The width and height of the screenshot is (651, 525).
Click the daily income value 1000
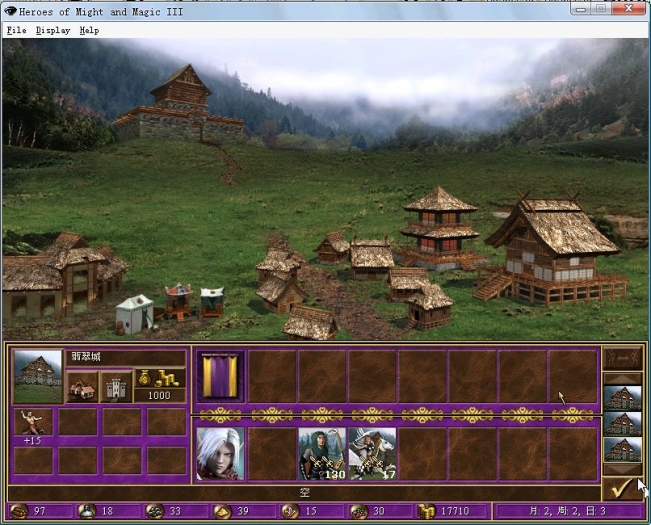pos(160,396)
